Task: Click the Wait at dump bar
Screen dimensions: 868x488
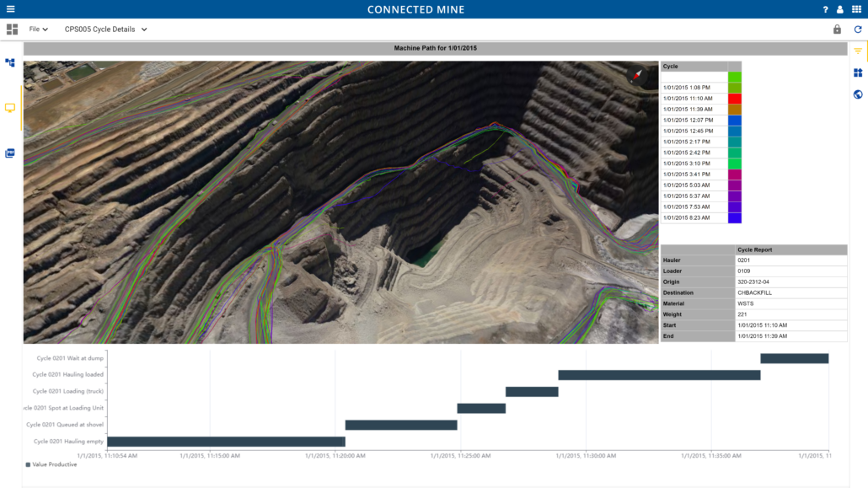Action: 795,358
